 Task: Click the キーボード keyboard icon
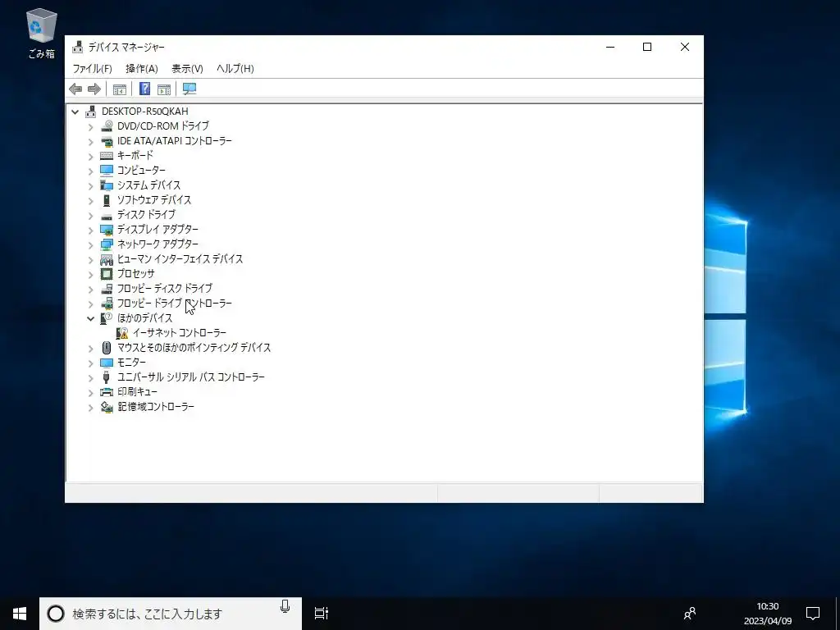[x=107, y=155]
